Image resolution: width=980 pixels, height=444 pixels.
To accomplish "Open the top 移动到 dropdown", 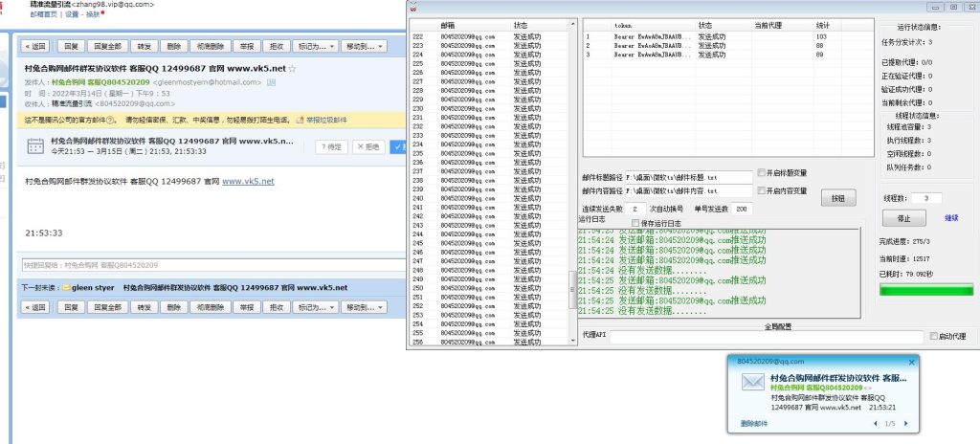I will pos(363,45).
